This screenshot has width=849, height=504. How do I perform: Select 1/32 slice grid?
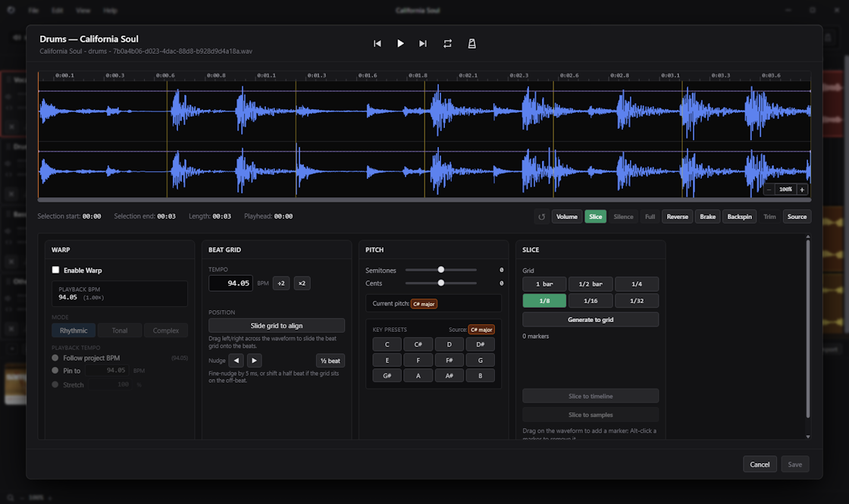637,300
